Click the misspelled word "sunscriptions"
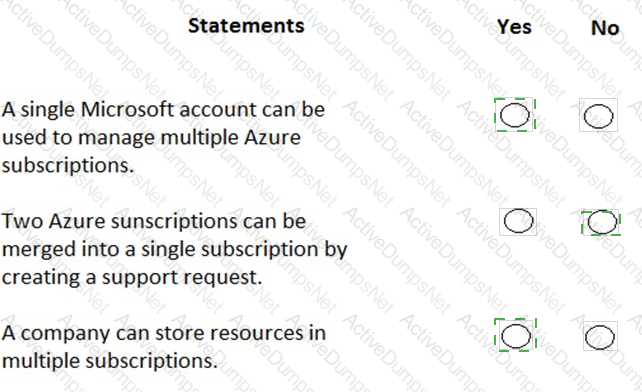 pos(175,222)
